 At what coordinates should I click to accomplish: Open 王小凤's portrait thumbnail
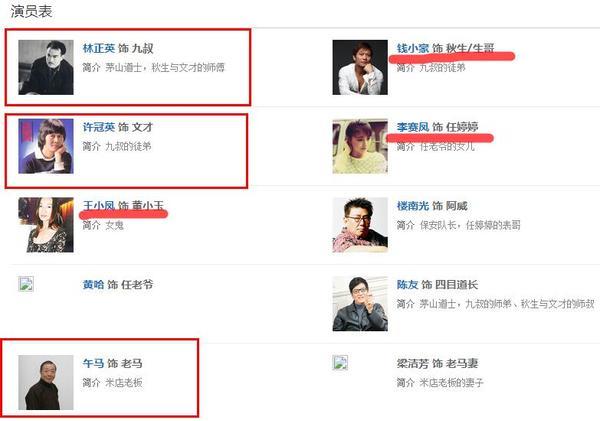[x=46, y=225]
